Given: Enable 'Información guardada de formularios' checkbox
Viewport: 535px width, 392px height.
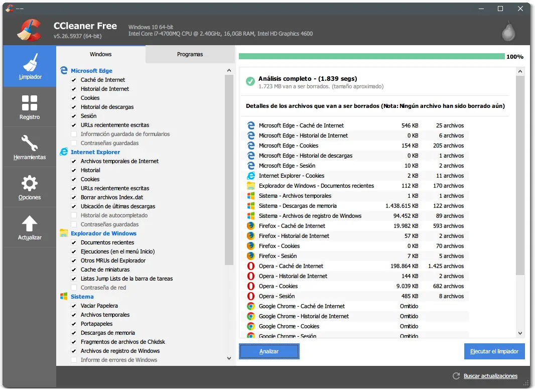Looking at the screenshot, I should 73,134.
